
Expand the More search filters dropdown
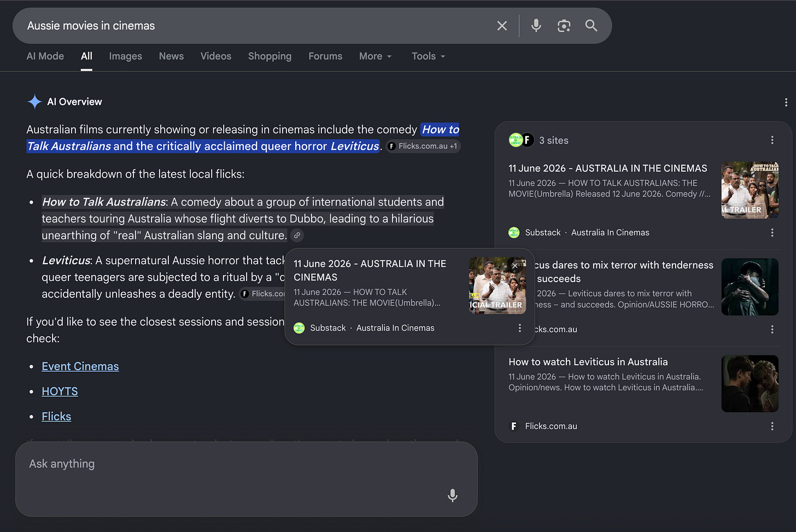(x=376, y=56)
